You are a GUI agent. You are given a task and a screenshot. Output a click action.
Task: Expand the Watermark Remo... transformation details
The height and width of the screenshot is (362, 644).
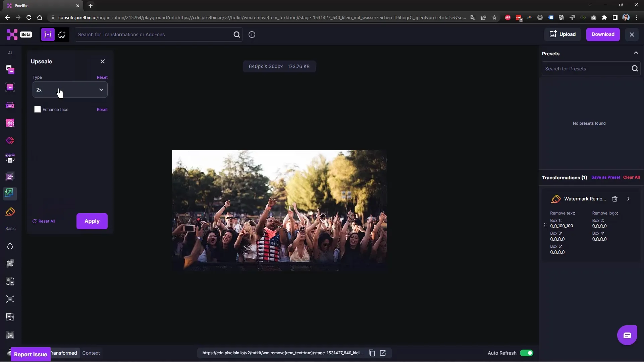coord(629,199)
